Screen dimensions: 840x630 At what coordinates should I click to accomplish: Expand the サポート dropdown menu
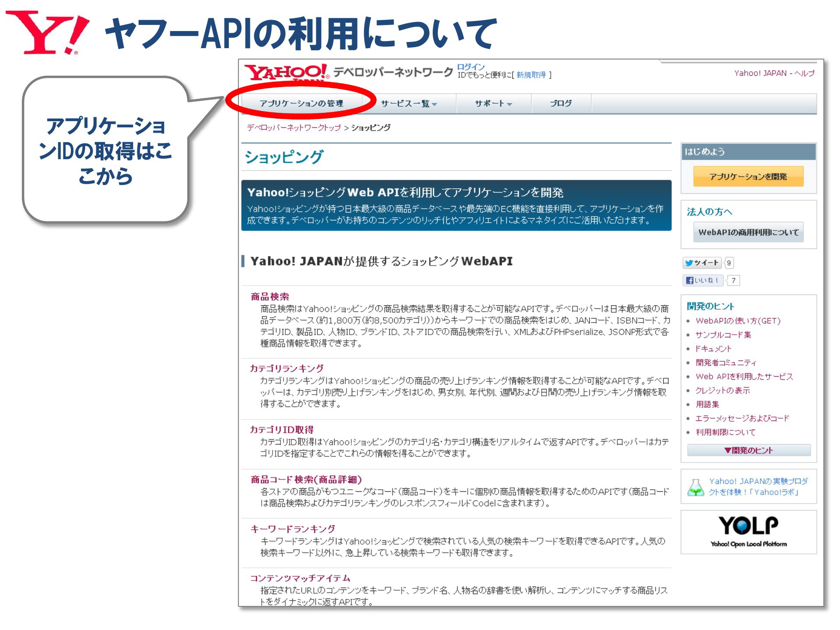pos(493,103)
